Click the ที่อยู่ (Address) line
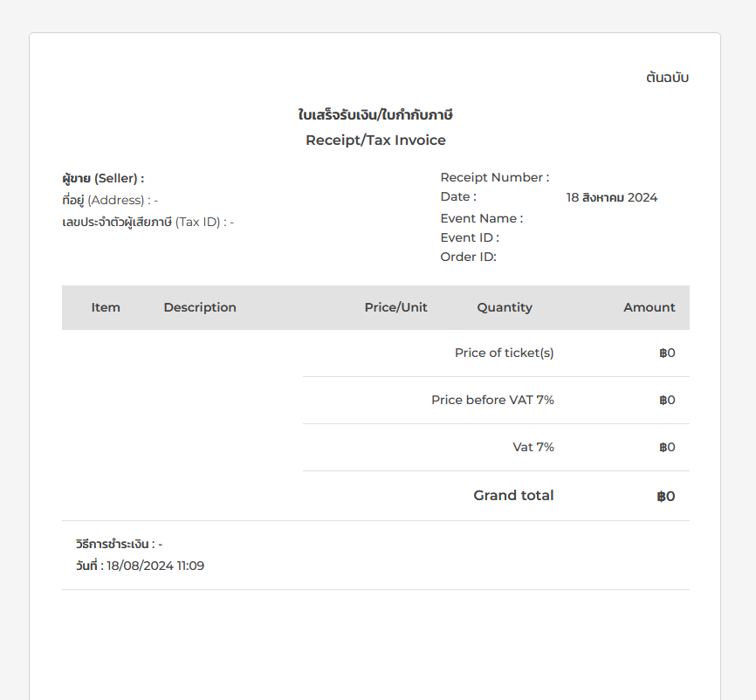The height and width of the screenshot is (700, 756). click(x=110, y=200)
